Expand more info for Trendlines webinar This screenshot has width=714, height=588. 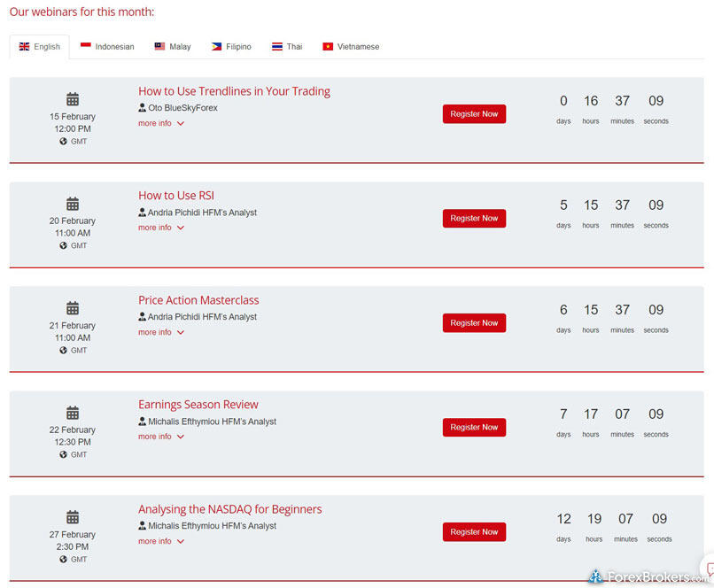coord(161,123)
